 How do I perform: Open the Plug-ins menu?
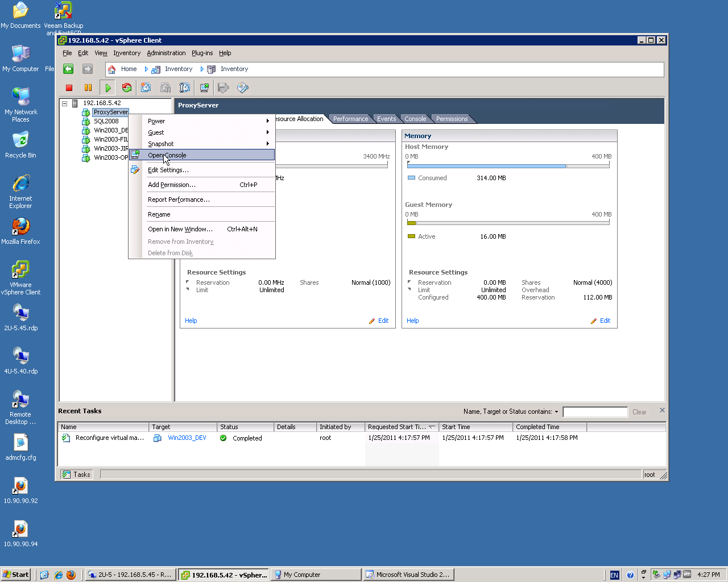202,53
